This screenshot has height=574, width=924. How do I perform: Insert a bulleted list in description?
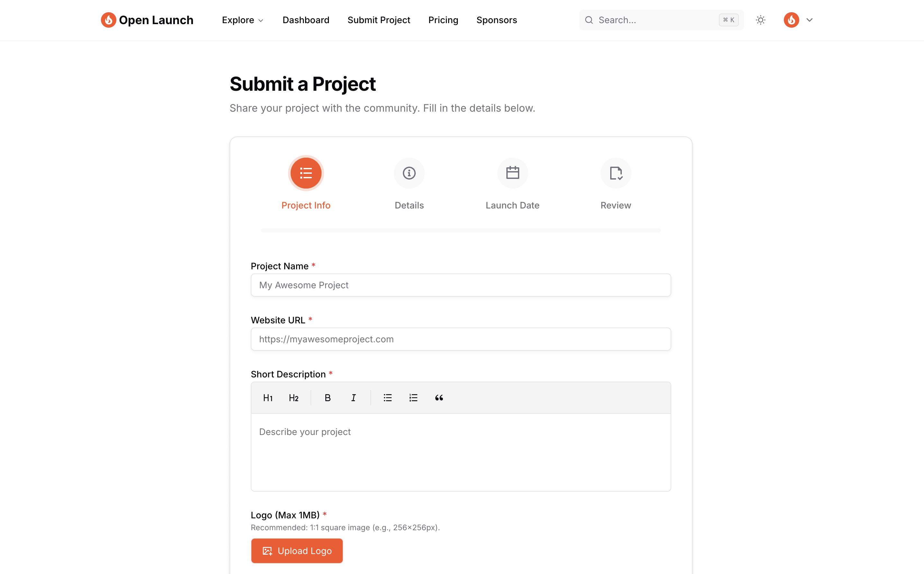tap(387, 397)
